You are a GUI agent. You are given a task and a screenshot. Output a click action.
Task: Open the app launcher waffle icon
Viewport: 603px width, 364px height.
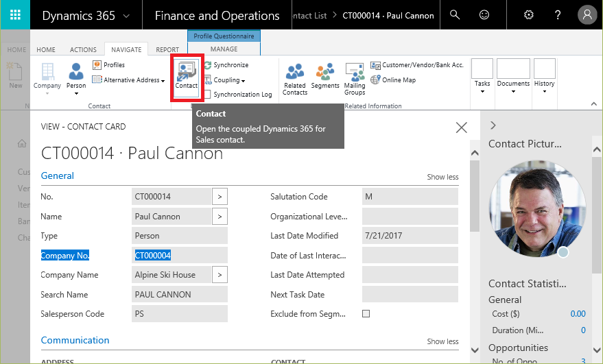[x=15, y=14]
